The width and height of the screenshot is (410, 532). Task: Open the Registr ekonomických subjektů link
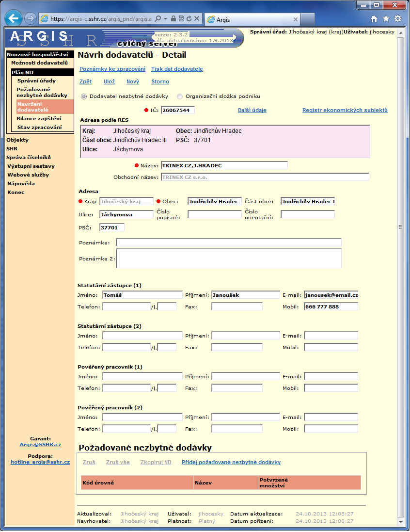345,110
